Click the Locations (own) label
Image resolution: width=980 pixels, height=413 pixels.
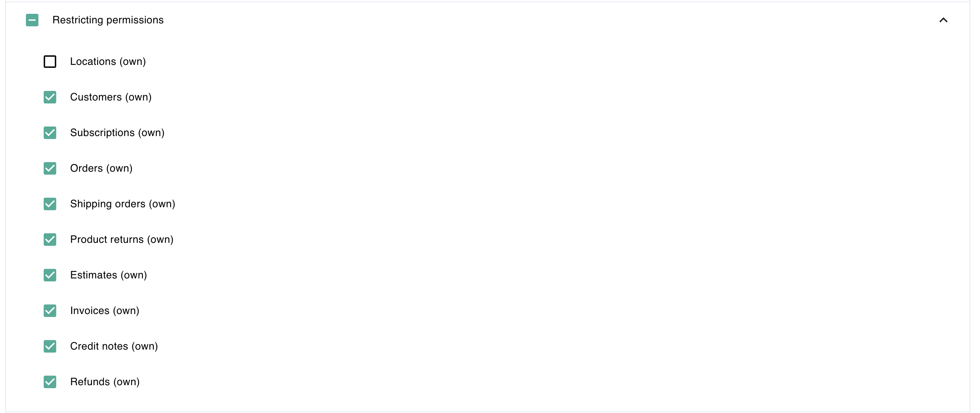(108, 62)
